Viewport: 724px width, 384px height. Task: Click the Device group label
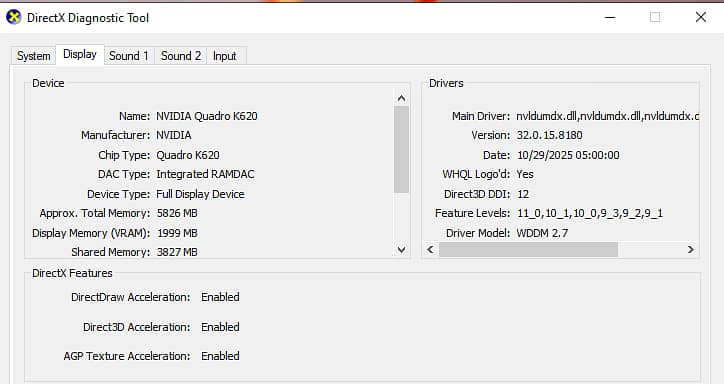pos(48,83)
